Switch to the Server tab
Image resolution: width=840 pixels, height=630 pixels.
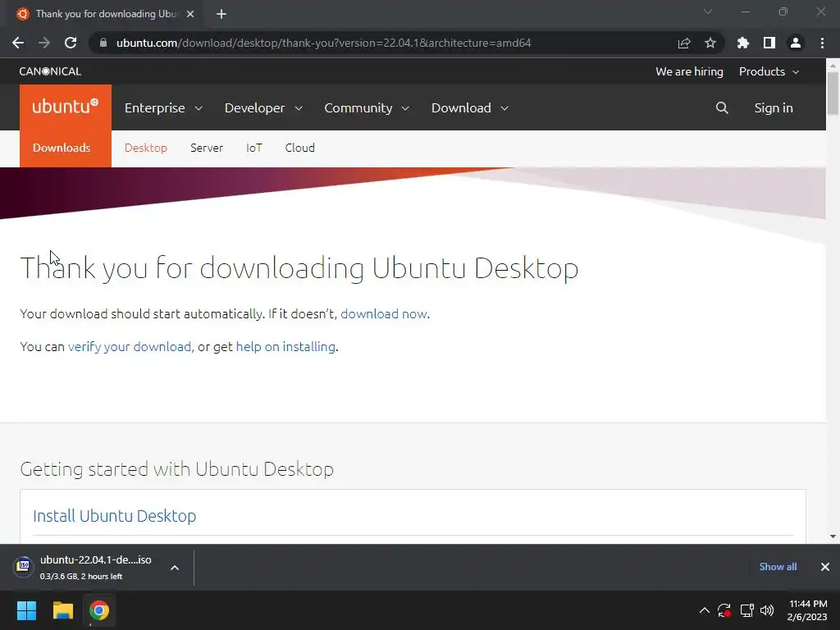tap(206, 148)
